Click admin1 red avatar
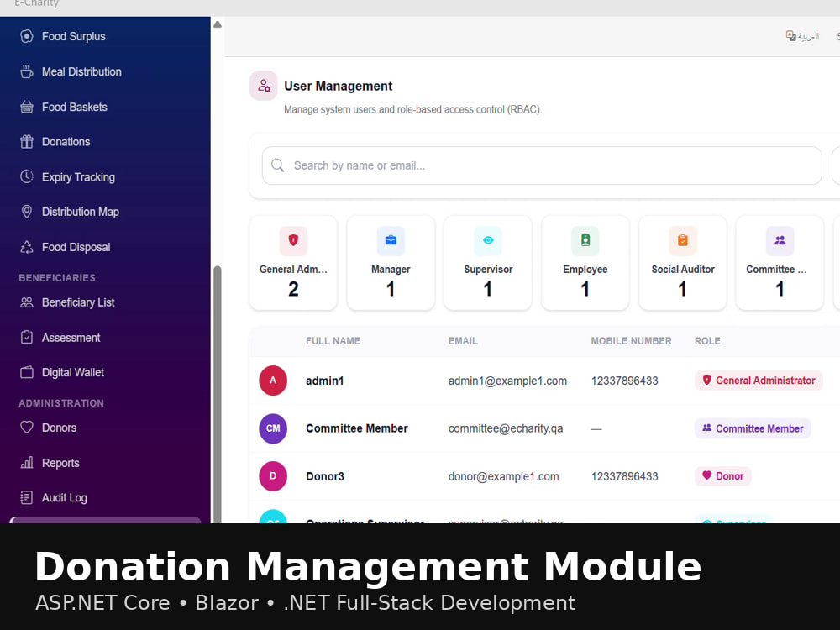Screen dimensions: 840x630 point(273,381)
